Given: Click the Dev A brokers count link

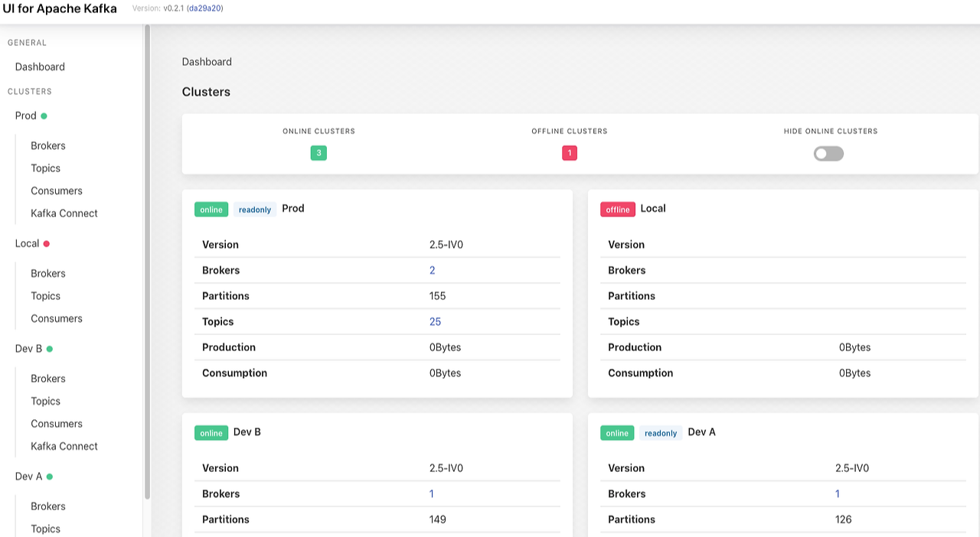Looking at the screenshot, I should [x=838, y=493].
